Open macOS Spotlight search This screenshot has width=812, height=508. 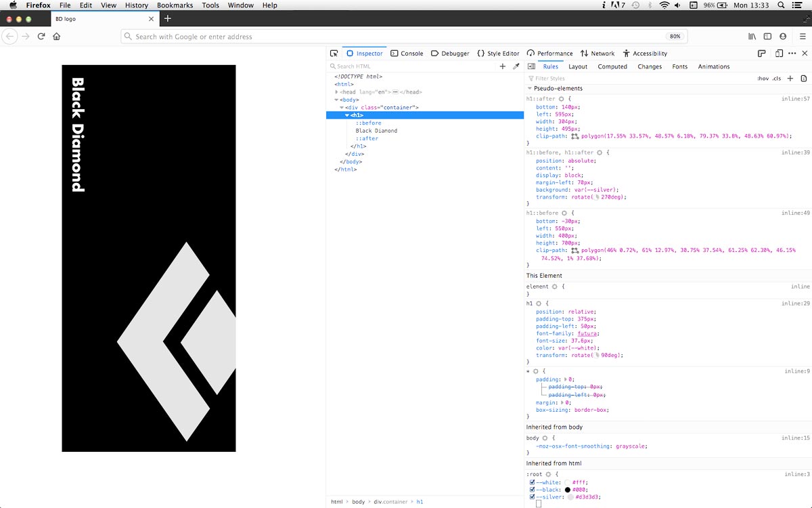pyautogui.click(x=782, y=5)
